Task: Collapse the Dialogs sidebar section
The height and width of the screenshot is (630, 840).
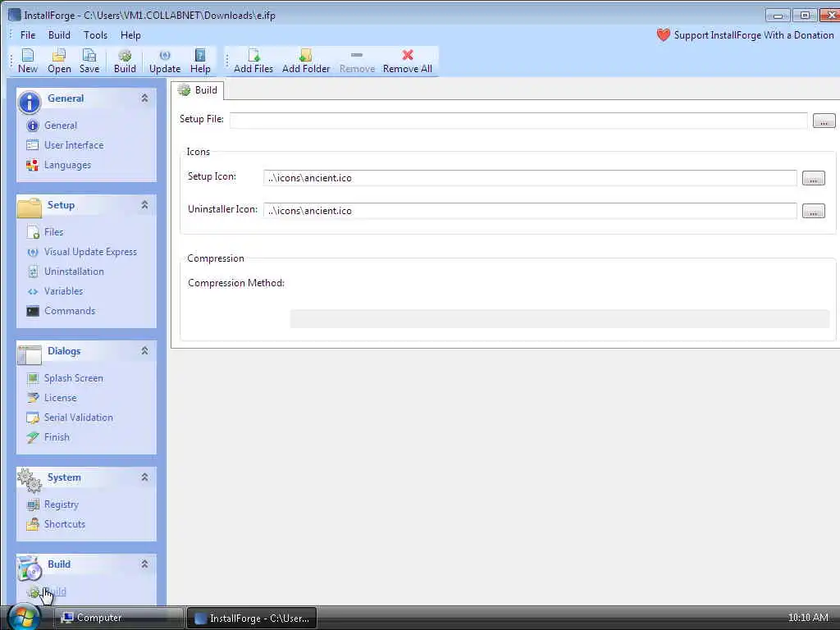Action: pyautogui.click(x=144, y=351)
